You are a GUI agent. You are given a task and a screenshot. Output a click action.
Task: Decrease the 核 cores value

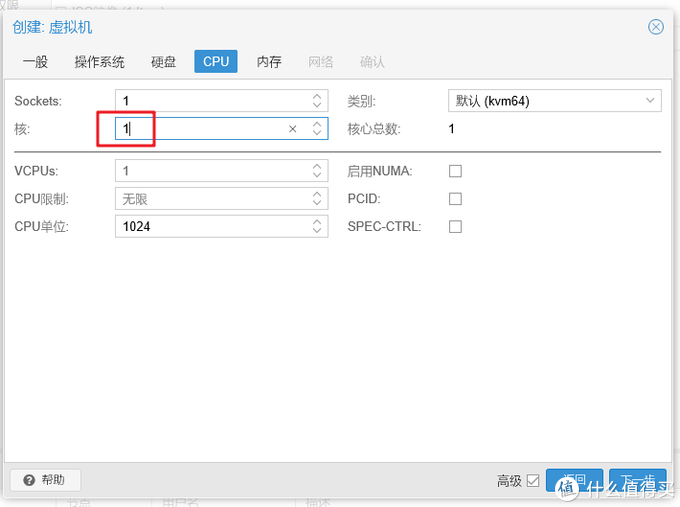click(317, 134)
